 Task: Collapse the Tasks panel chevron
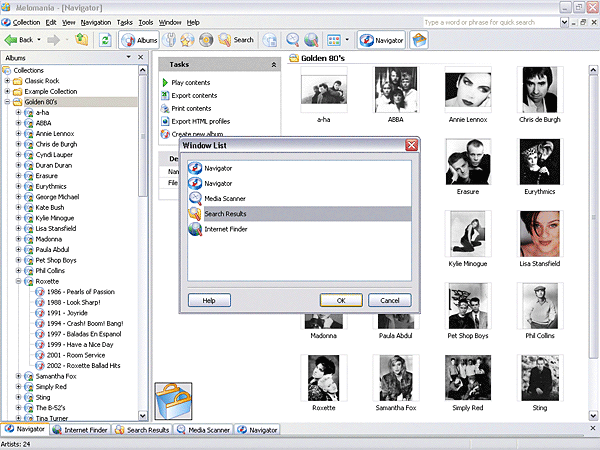pyautogui.click(x=274, y=64)
